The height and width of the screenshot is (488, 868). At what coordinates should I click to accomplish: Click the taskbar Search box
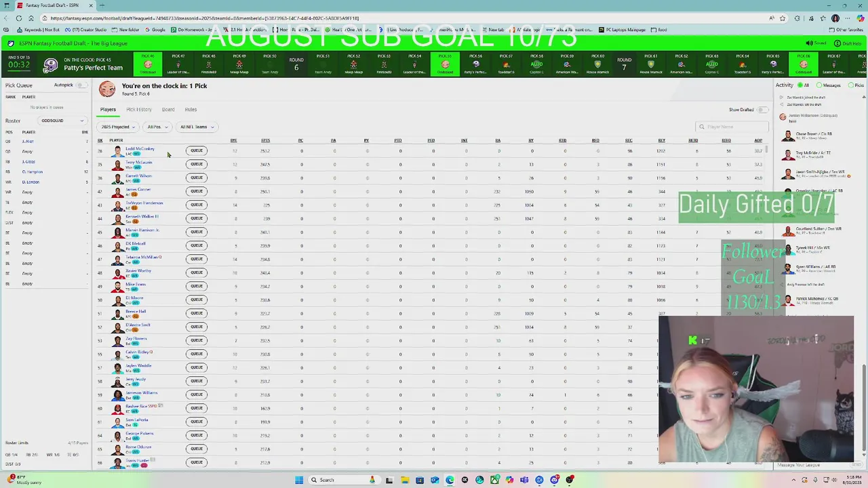click(x=342, y=480)
